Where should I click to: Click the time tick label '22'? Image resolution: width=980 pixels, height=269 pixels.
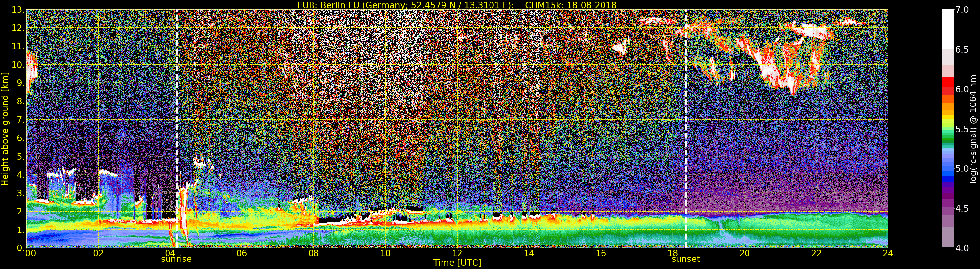pos(816,253)
